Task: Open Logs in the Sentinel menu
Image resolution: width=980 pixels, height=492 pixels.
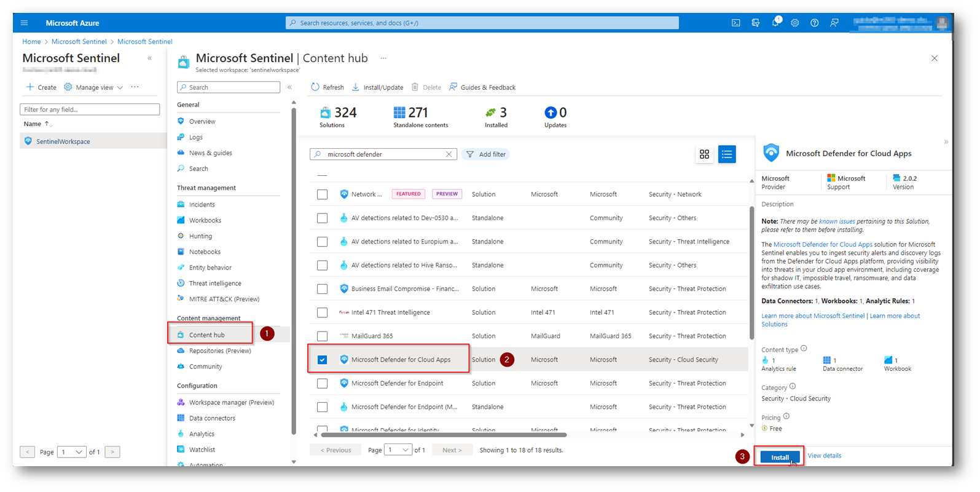Action: pyautogui.click(x=196, y=137)
